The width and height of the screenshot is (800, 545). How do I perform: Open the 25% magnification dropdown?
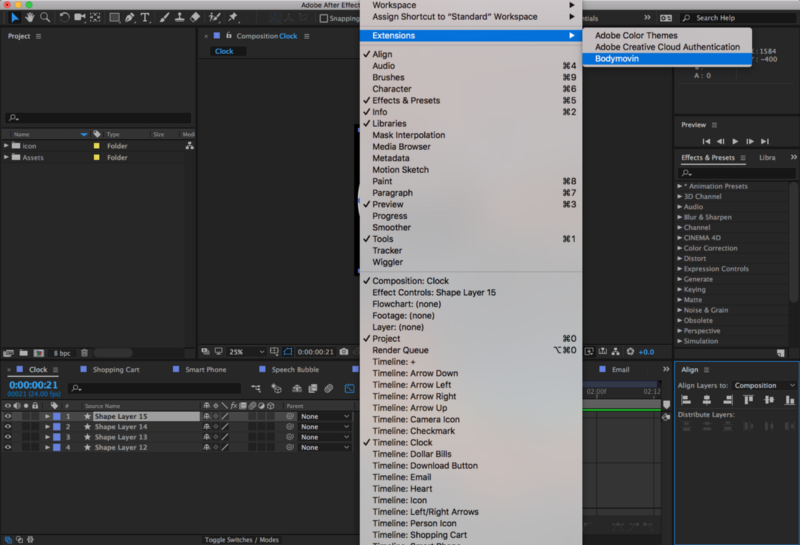coord(246,352)
